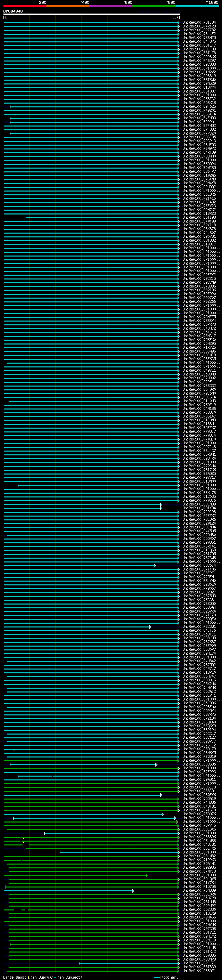The width and height of the screenshot is (222, 980).
Task: Open hit UniRef100_A8QEV6
Action: (x=199, y=795)
